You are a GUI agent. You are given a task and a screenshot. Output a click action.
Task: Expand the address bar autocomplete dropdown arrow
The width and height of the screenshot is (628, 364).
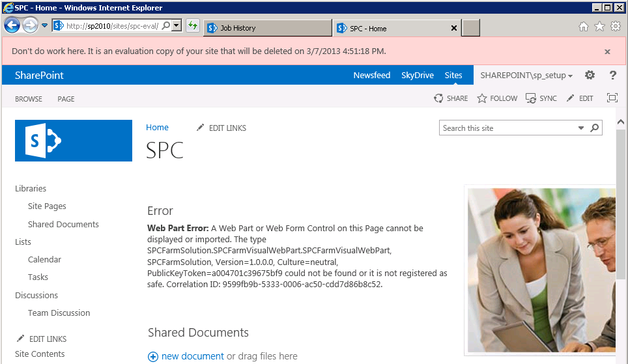[177, 25]
